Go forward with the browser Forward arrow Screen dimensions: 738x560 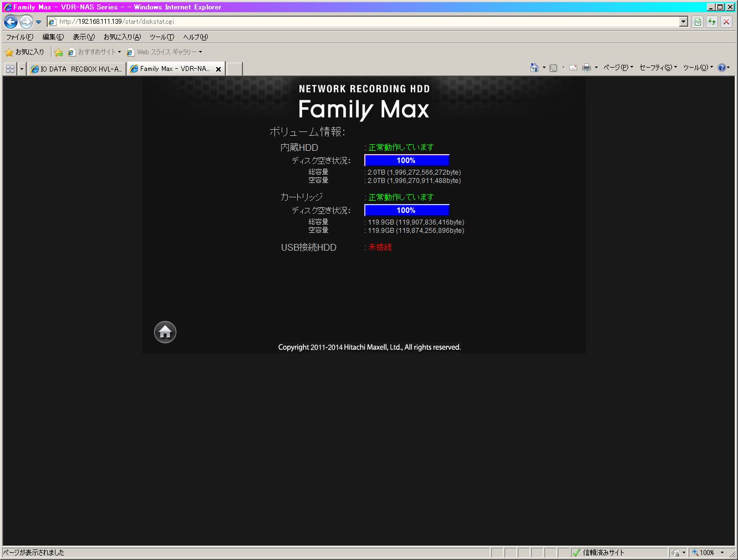[x=26, y=22]
